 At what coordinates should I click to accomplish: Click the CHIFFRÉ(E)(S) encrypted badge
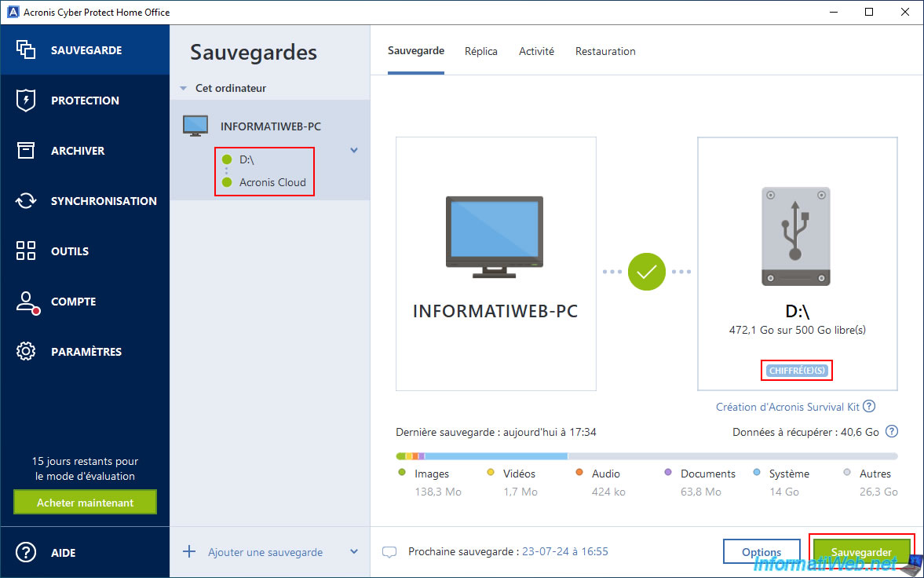pos(797,371)
